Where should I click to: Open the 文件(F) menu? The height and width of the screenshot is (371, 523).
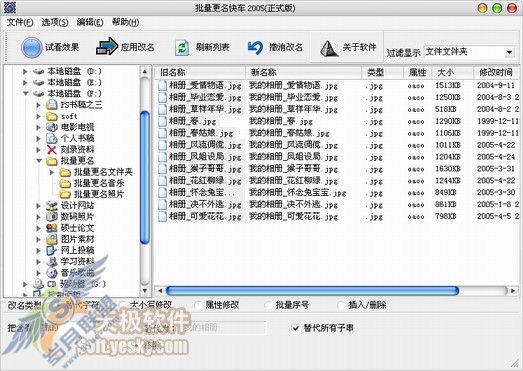pos(20,22)
